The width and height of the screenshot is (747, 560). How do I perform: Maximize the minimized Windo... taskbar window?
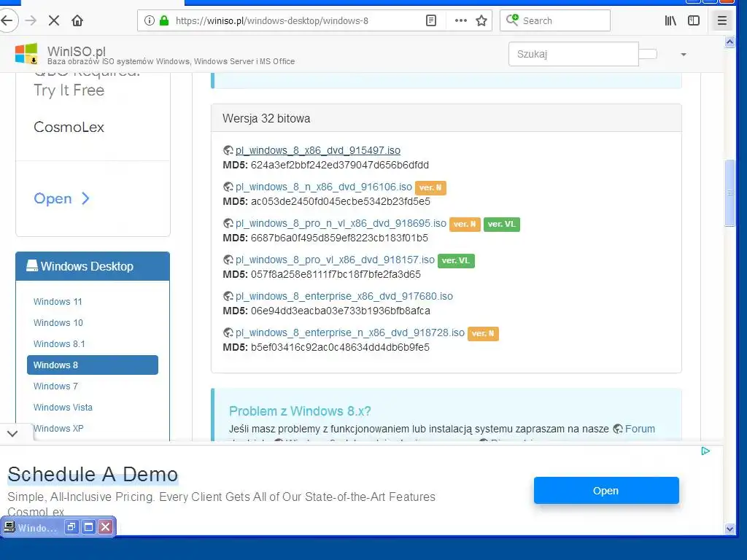pos(88,527)
